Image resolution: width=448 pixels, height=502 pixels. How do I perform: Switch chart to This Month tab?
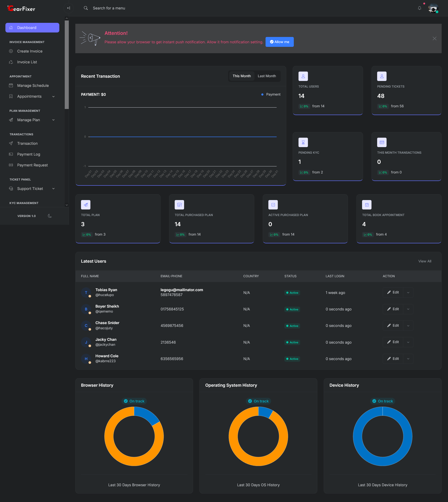point(242,76)
